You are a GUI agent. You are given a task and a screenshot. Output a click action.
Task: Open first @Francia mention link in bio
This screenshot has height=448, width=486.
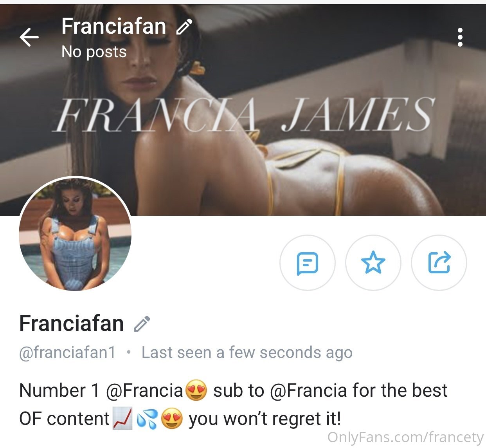[x=144, y=390]
